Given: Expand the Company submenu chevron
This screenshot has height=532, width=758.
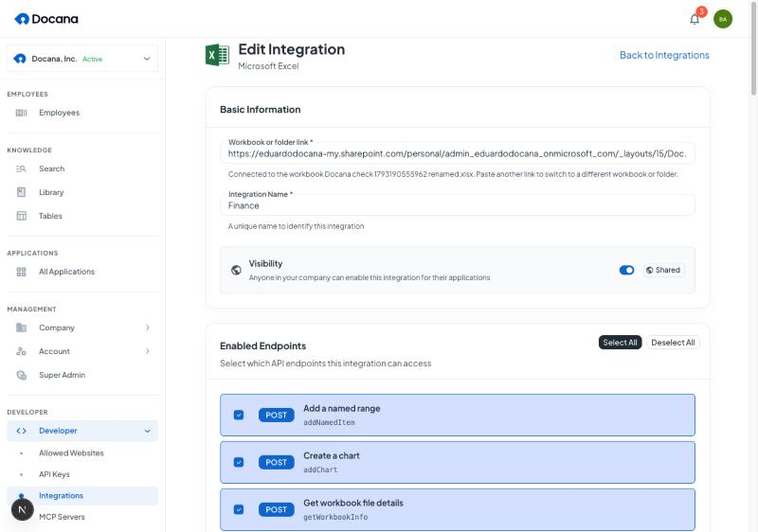Looking at the screenshot, I should click(x=148, y=328).
